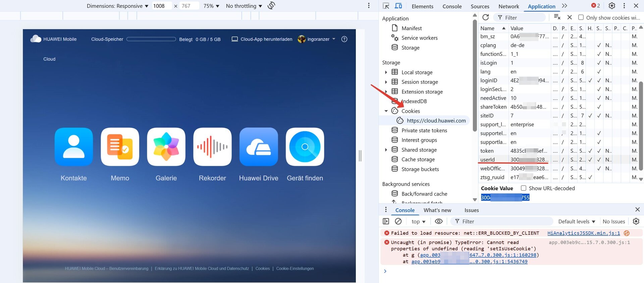Open the Kontakte app icon

click(74, 147)
